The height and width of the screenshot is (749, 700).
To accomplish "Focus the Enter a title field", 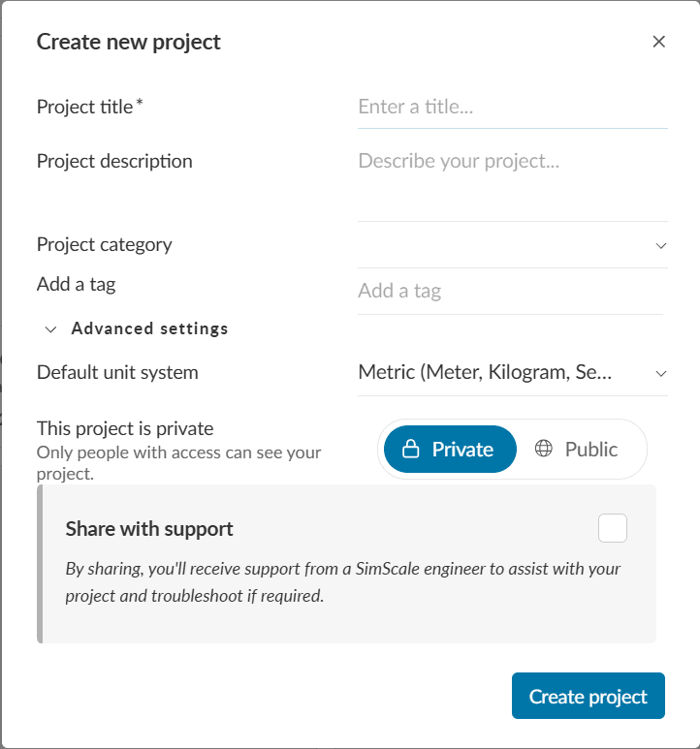I will pos(512,107).
